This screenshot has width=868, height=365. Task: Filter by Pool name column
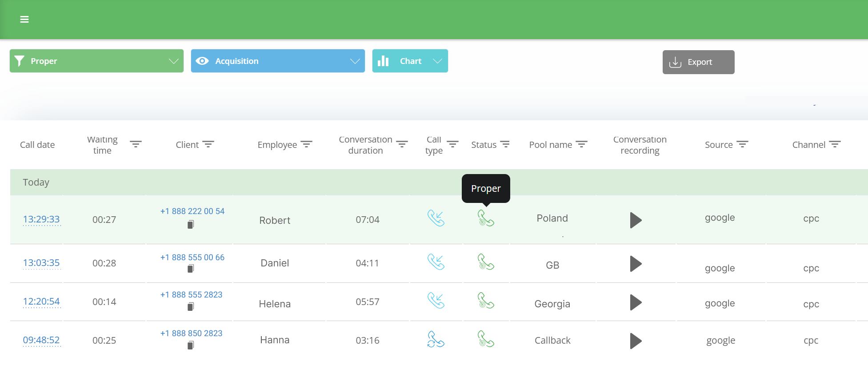[581, 144]
